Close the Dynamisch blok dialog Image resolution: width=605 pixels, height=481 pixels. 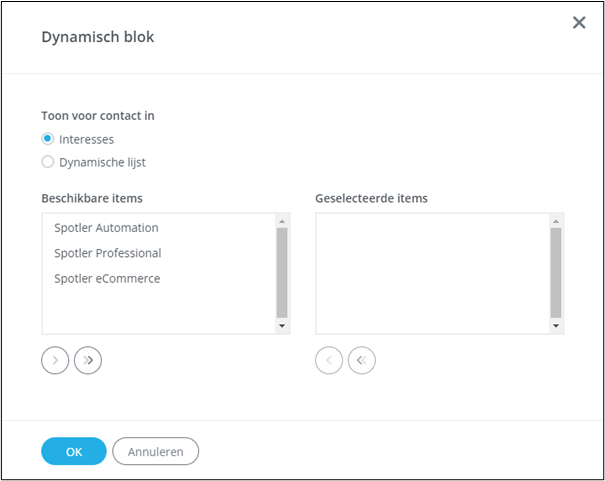pos(579,23)
